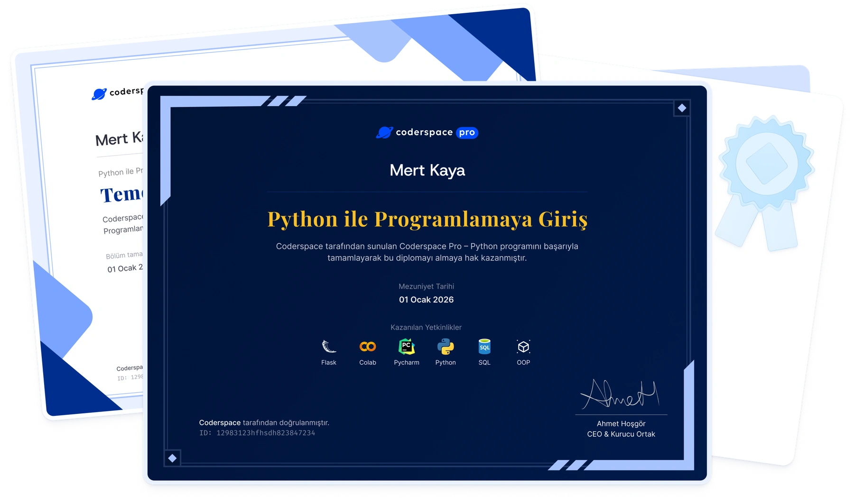The image size is (854, 504).
Task: Click the Flask label under the icon
Action: (329, 362)
